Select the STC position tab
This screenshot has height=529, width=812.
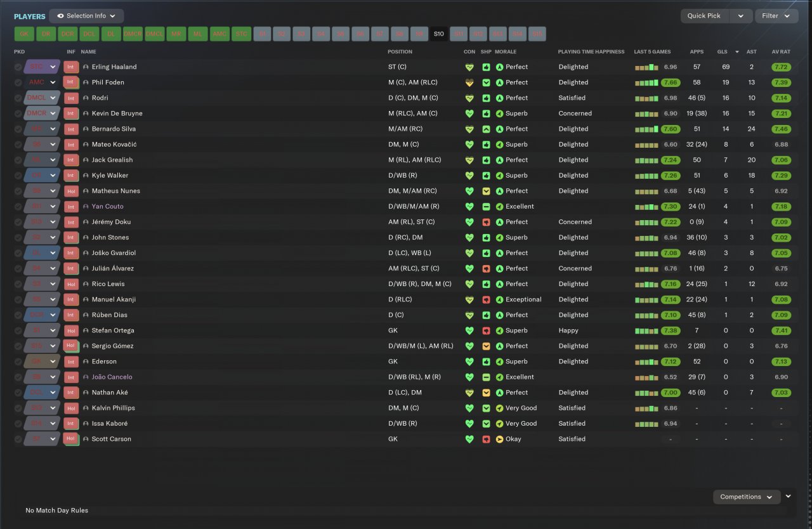(242, 34)
